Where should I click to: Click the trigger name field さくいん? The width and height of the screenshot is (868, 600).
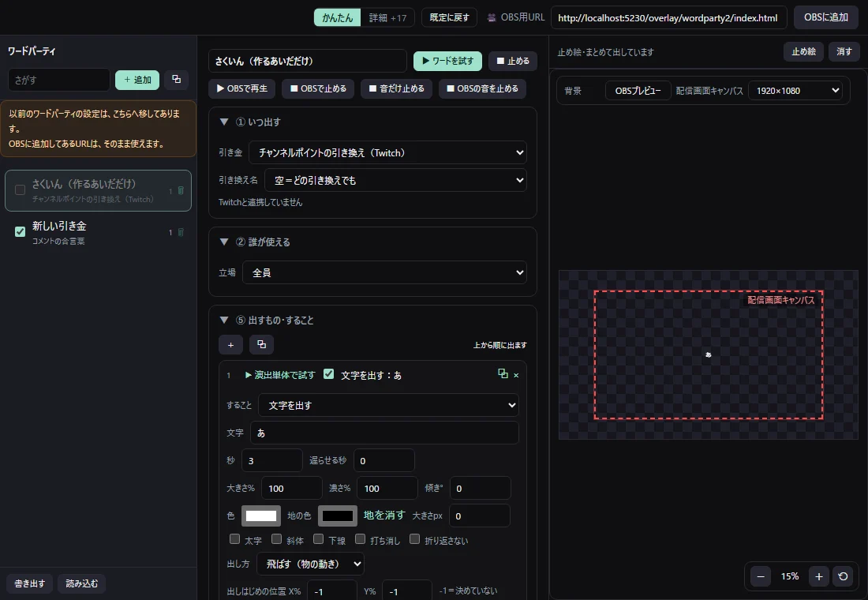(x=308, y=61)
